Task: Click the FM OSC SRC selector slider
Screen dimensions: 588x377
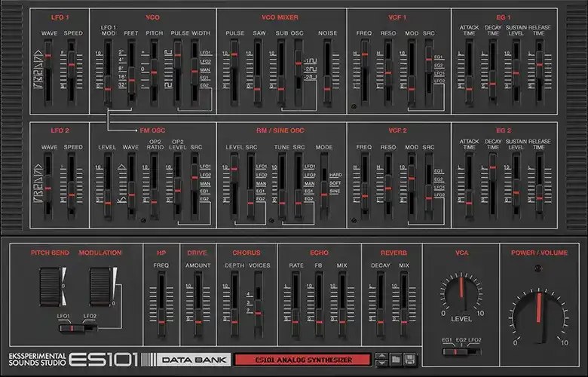Action: (194, 186)
